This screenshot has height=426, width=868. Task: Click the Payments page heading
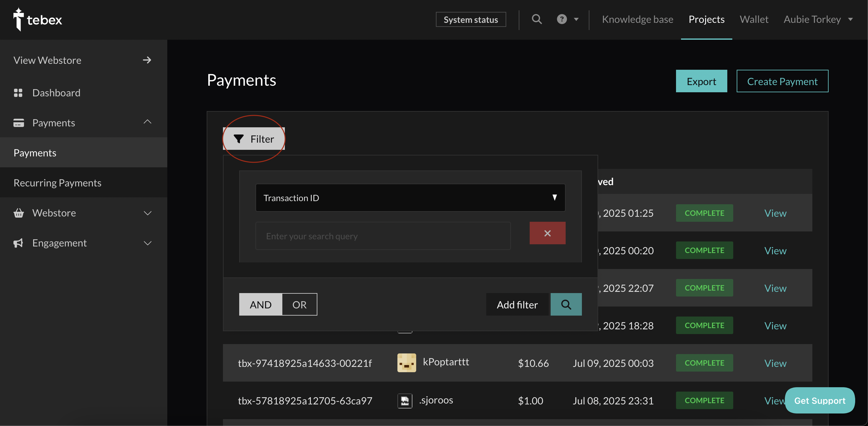241,80
